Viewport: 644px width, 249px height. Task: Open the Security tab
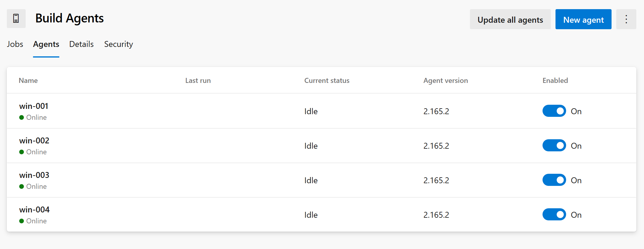pyautogui.click(x=118, y=44)
